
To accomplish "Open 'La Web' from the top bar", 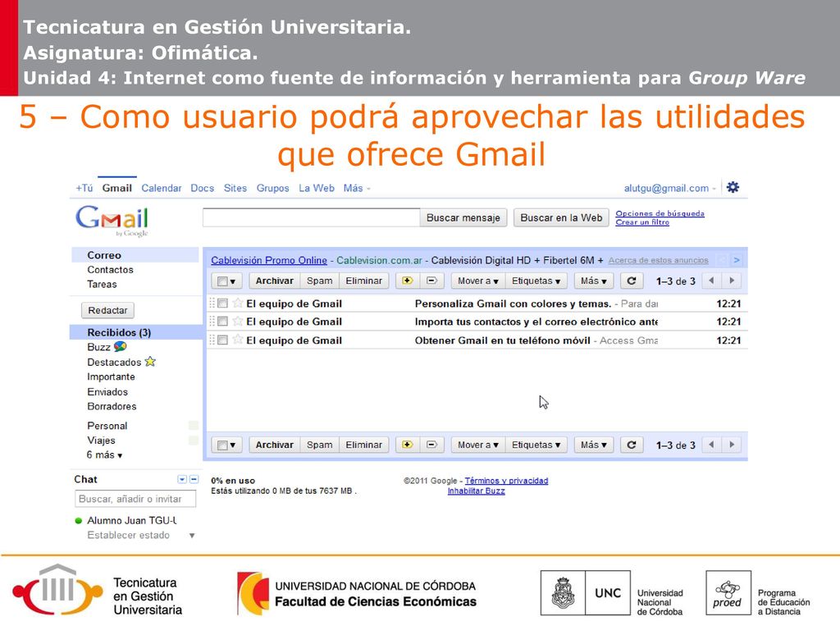I will click(316, 188).
